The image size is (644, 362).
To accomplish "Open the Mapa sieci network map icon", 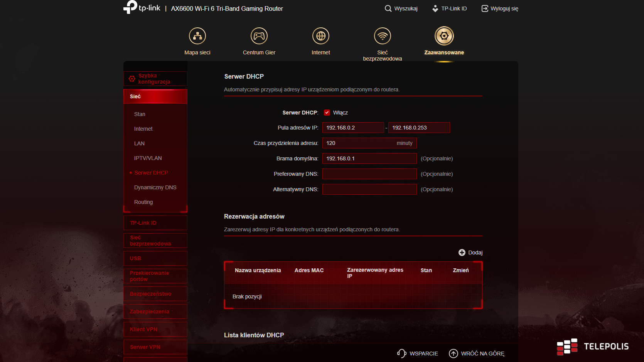I will pyautogui.click(x=197, y=36).
